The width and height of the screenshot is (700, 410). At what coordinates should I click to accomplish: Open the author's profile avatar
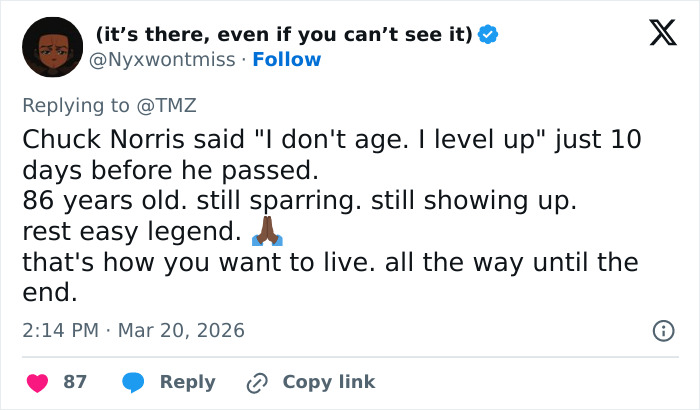tap(52, 47)
